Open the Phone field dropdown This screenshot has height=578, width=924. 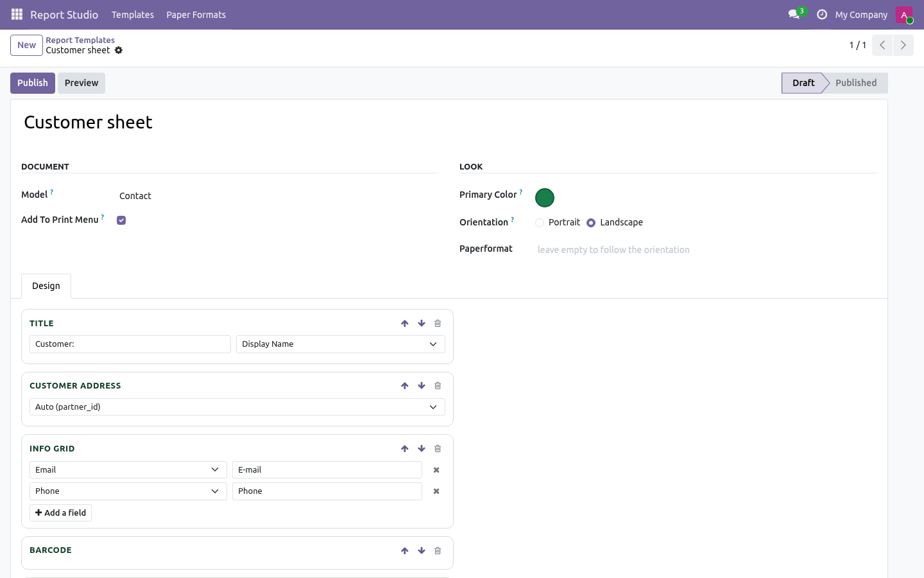tap(128, 491)
